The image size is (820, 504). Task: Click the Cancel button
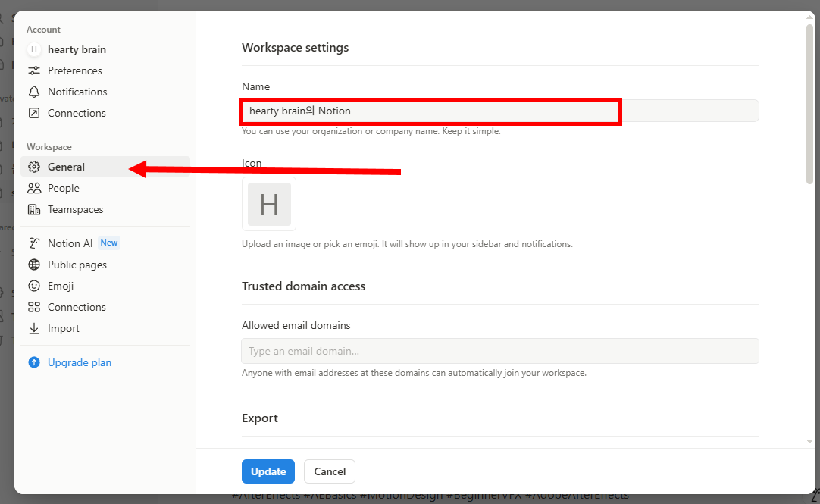coord(330,471)
